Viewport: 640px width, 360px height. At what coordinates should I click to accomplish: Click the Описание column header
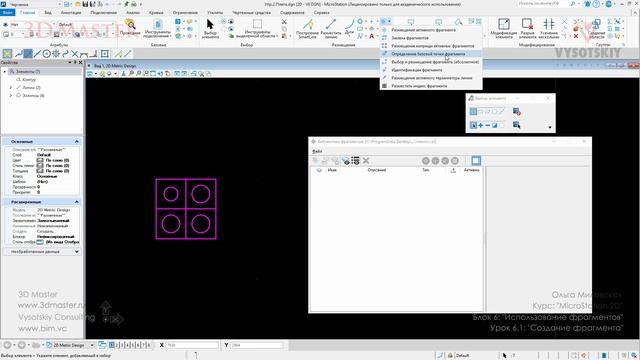tap(376, 170)
